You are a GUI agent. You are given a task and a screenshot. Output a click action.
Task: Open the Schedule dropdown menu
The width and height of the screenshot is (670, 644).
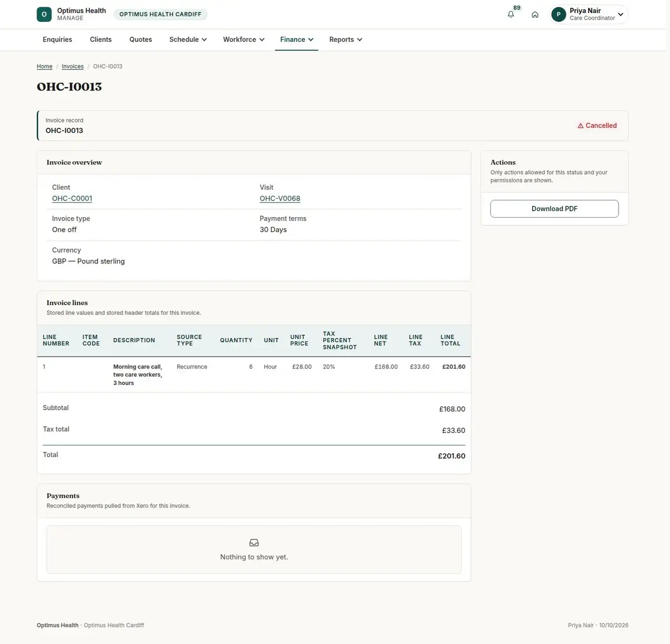click(x=188, y=40)
